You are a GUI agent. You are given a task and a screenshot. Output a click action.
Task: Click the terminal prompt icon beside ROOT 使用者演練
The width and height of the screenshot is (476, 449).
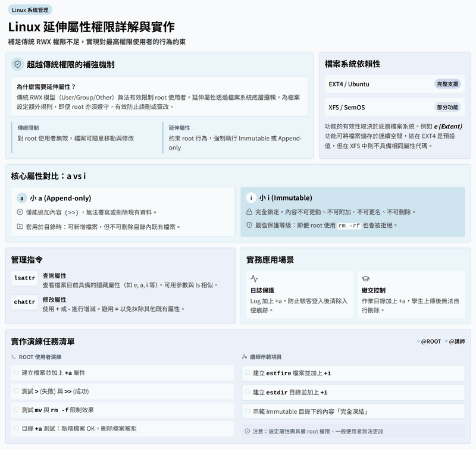click(14, 357)
